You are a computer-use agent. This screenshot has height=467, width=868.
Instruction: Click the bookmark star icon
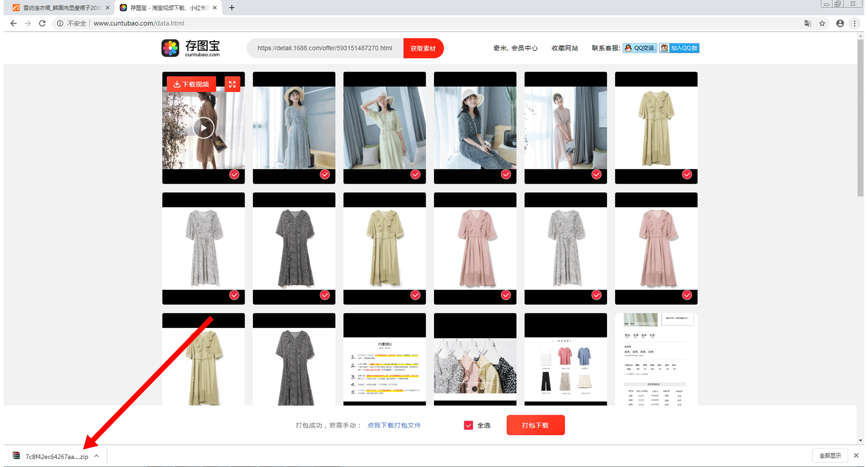point(822,23)
